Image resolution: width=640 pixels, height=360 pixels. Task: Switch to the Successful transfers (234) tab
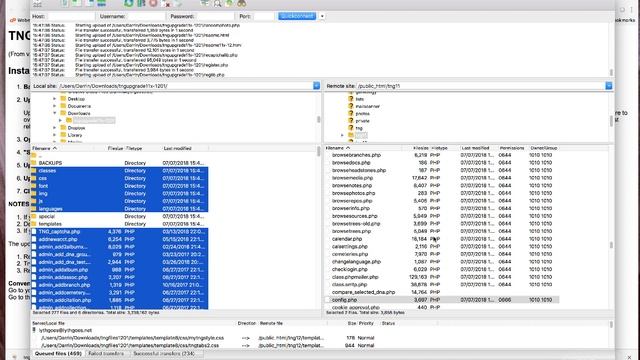coord(164,353)
